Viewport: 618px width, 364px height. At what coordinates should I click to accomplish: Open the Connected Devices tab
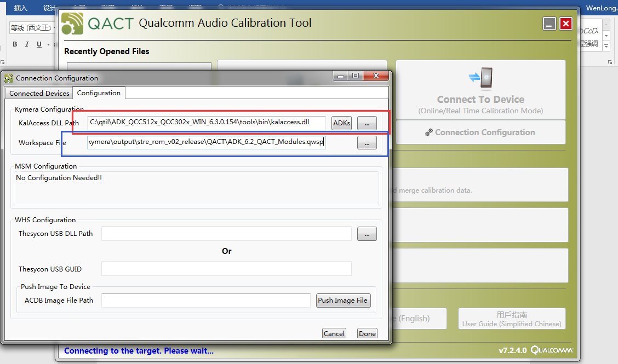click(39, 94)
